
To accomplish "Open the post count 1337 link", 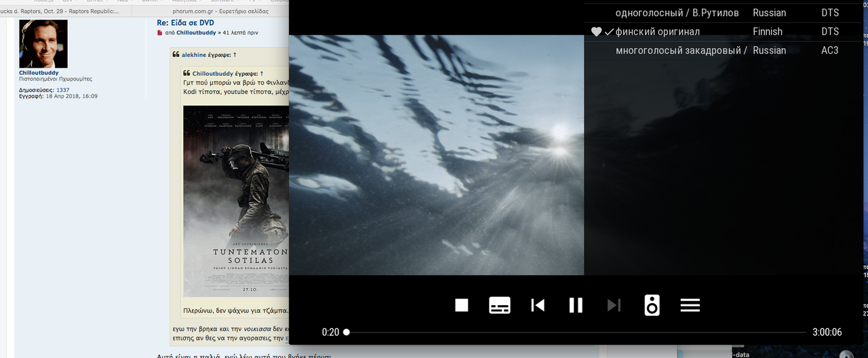I will coord(62,89).
